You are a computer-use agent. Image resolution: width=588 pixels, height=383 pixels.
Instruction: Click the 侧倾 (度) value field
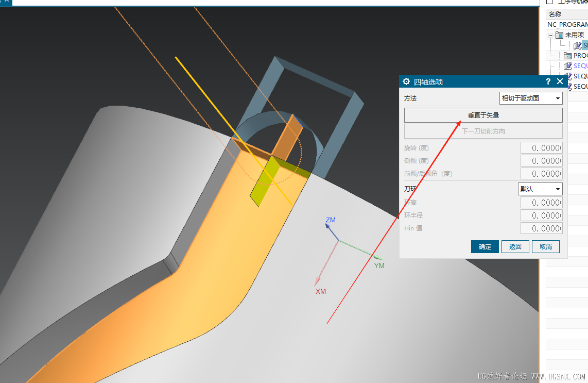[542, 161]
